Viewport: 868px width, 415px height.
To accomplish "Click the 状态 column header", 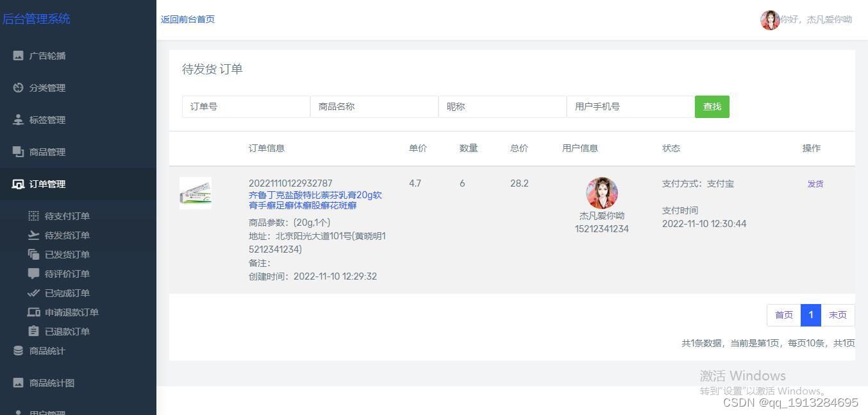I will 671,148.
